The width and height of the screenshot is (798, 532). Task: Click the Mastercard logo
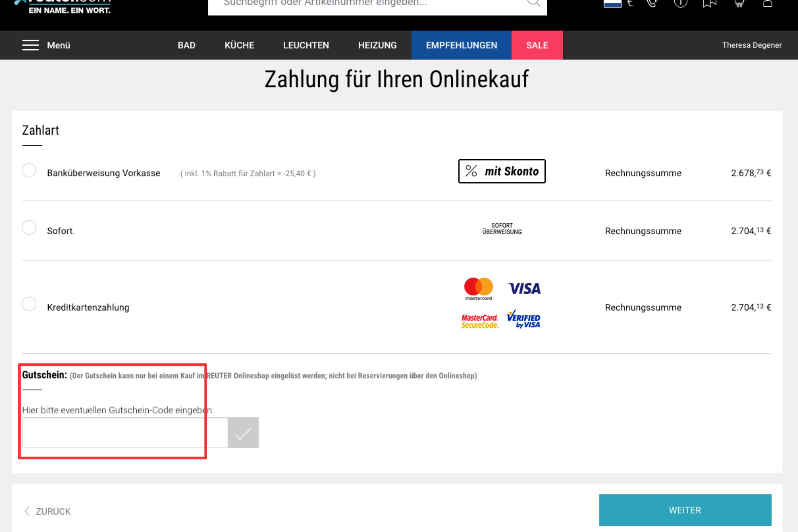pos(478,289)
